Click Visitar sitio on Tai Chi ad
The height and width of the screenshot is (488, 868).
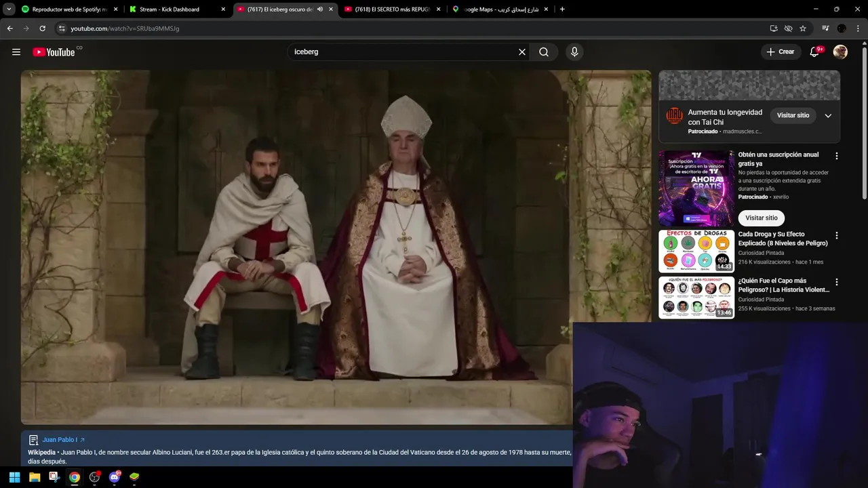[793, 116]
